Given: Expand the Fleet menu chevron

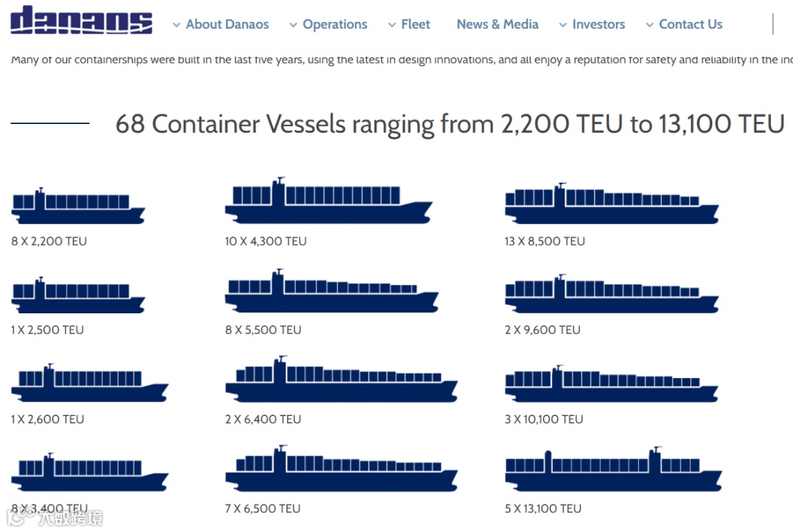Looking at the screenshot, I should coord(392,25).
